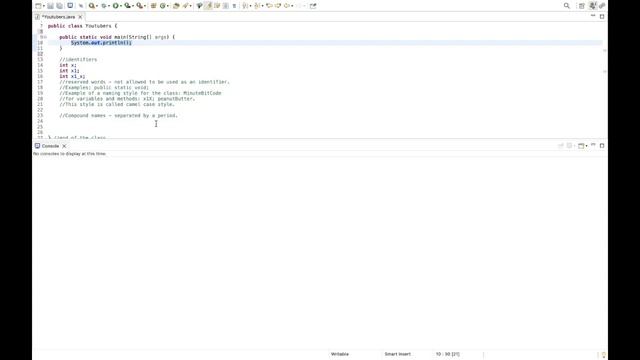Open the External Tools dropdown arrow
This screenshot has height=360, width=640.
145,6
